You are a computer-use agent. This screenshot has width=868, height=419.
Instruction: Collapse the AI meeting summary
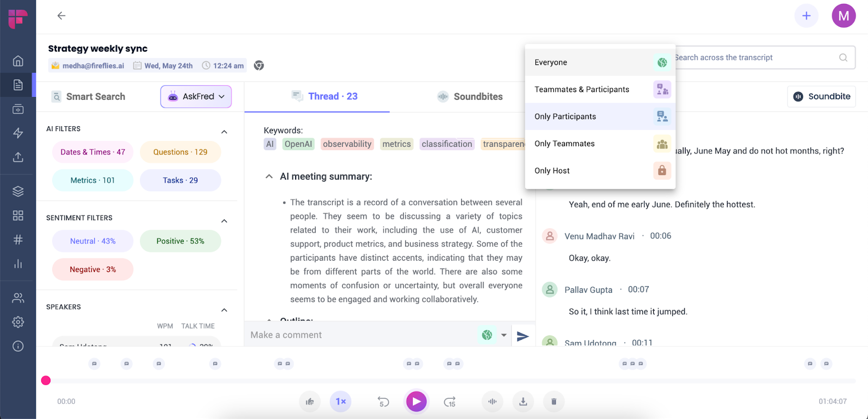[269, 177]
